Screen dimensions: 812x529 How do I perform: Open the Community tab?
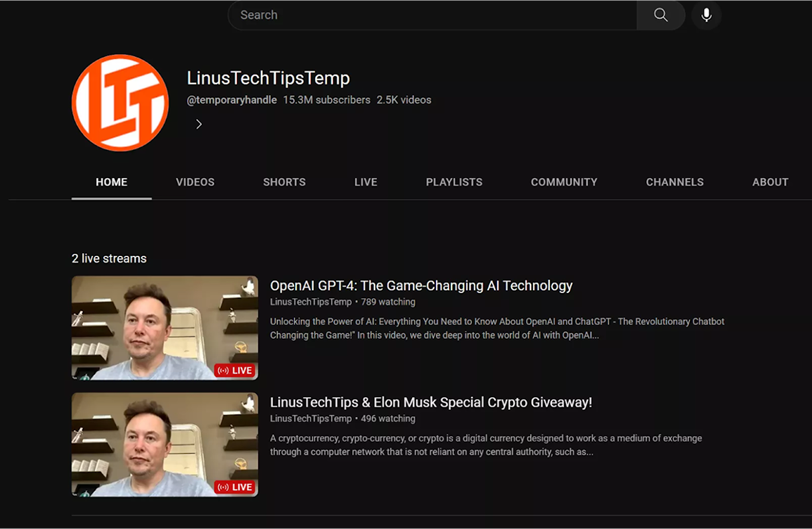point(564,182)
